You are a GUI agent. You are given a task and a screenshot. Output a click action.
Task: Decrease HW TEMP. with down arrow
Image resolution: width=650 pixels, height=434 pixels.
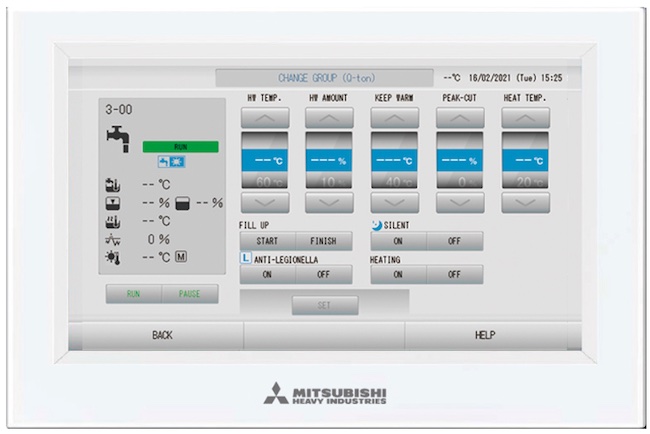tap(265, 203)
